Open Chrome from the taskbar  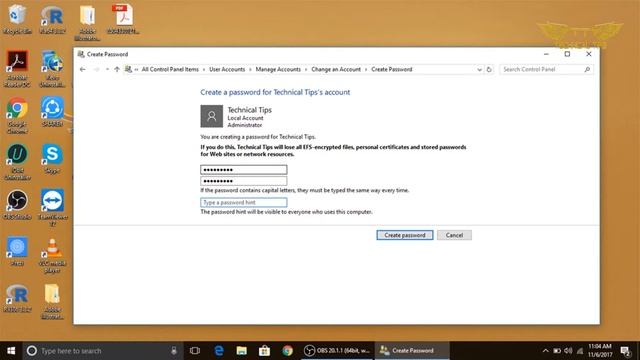click(x=287, y=351)
